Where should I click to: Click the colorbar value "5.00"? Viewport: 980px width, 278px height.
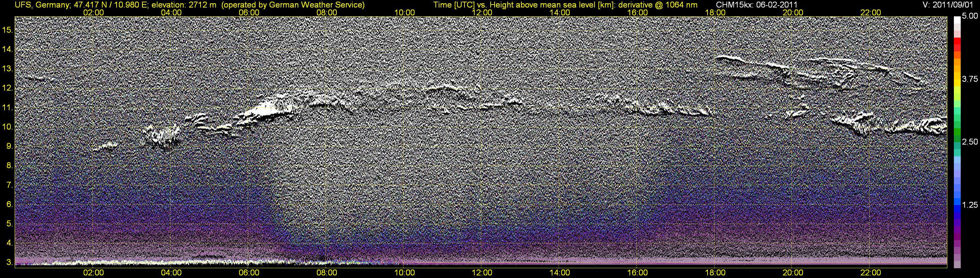970,16
